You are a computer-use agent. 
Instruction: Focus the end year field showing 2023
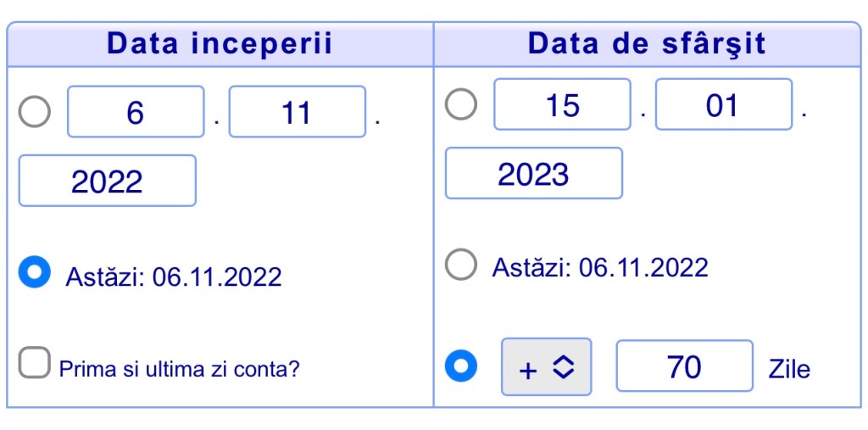pyautogui.click(x=533, y=173)
